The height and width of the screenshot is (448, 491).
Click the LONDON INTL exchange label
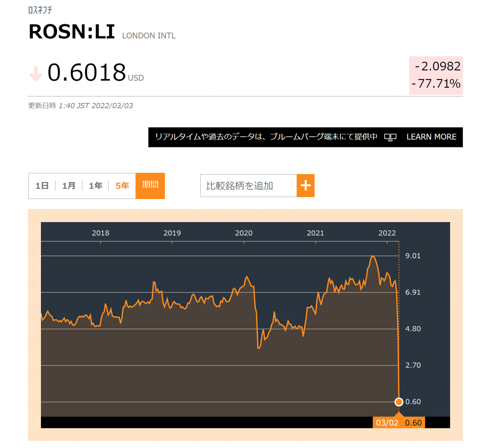149,36
